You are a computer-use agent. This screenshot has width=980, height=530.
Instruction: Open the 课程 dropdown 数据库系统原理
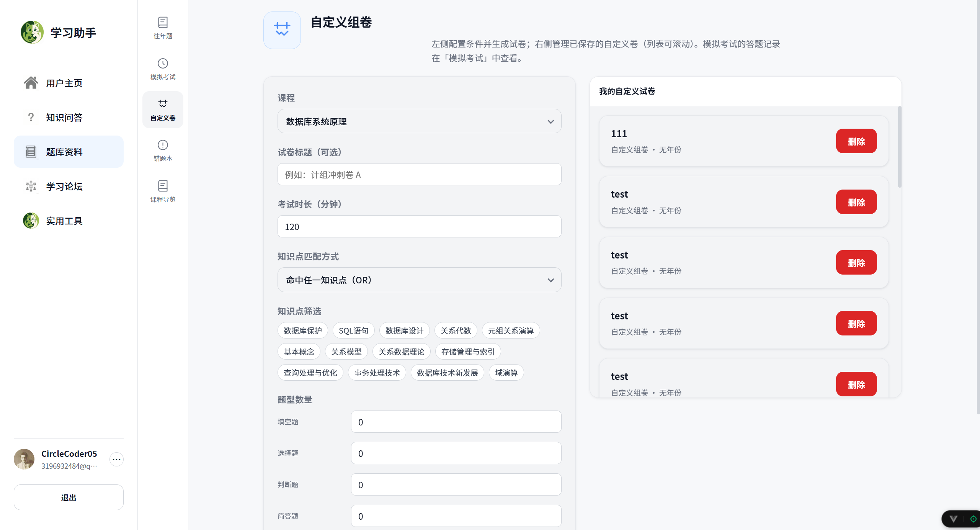[420, 121]
